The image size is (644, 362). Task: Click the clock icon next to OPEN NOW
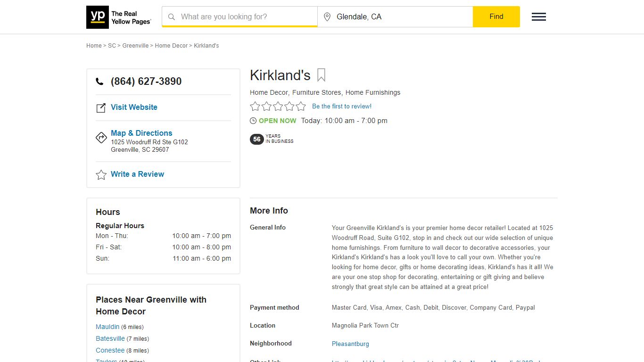(x=253, y=121)
